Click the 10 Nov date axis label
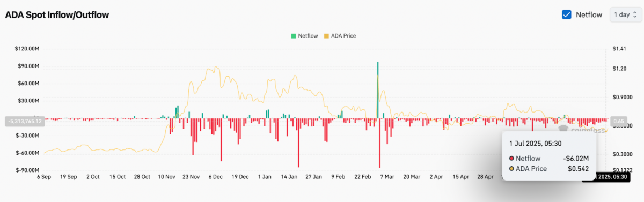The image size is (644, 202). point(166,176)
